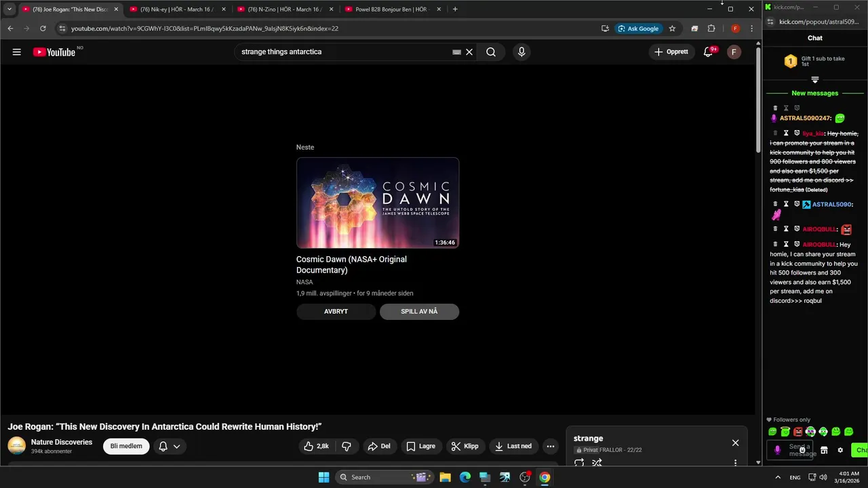
Task: Open File Explorer from the taskbar
Action: click(x=445, y=477)
